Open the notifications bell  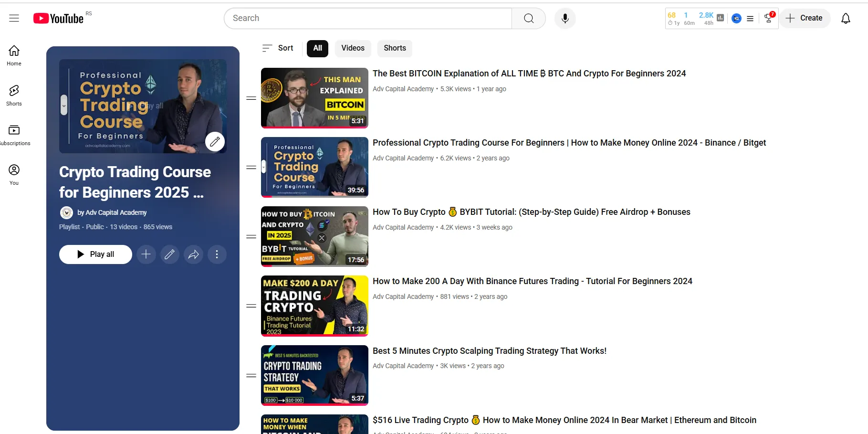[x=846, y=18]
